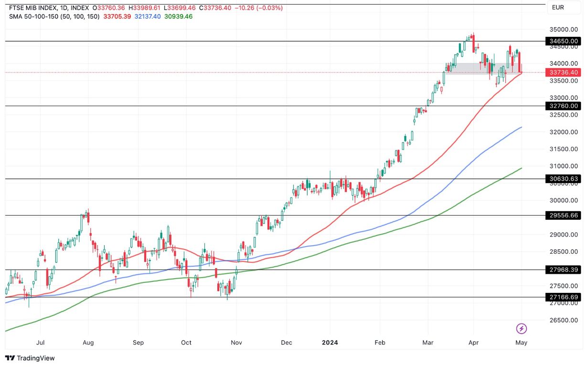Select the 27968.39 support label

564,270
